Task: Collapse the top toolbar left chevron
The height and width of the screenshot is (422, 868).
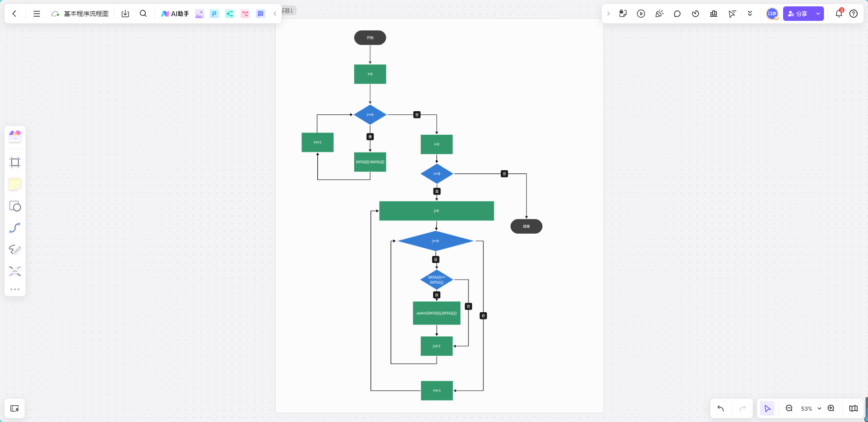Action: point(275,14)
